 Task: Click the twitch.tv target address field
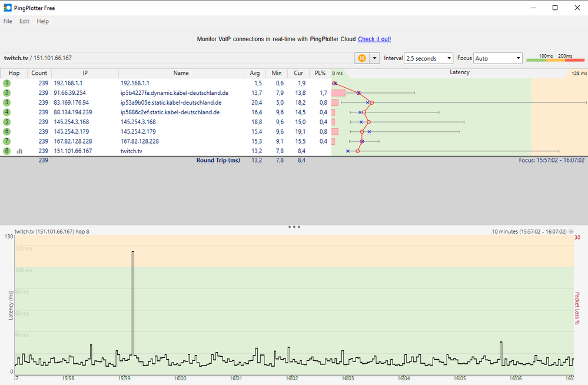(x=177, y=58)
